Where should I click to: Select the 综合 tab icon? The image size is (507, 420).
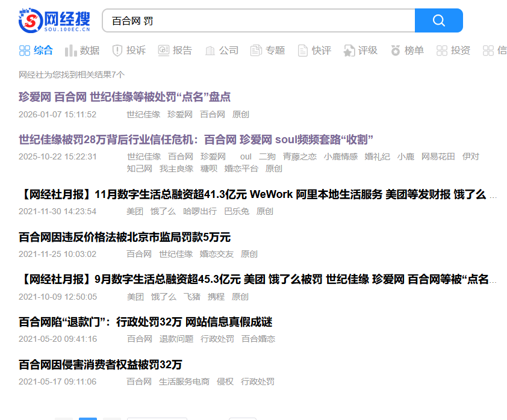[x=25, y=51]
